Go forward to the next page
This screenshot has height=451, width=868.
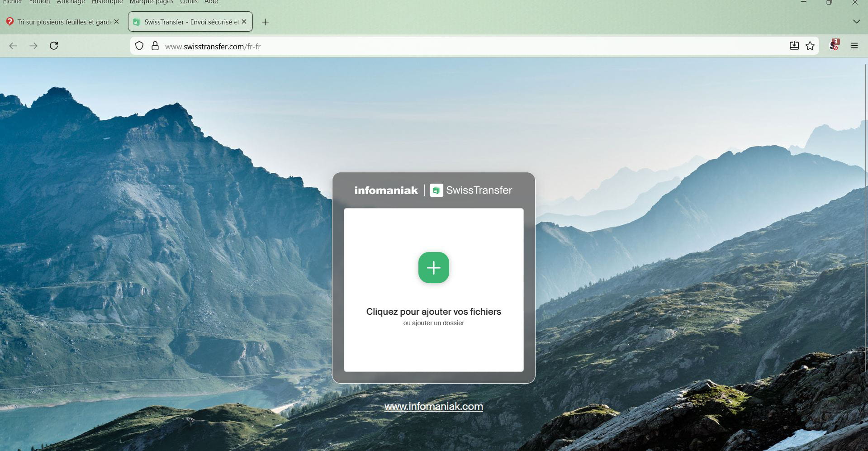pos(33,46)
